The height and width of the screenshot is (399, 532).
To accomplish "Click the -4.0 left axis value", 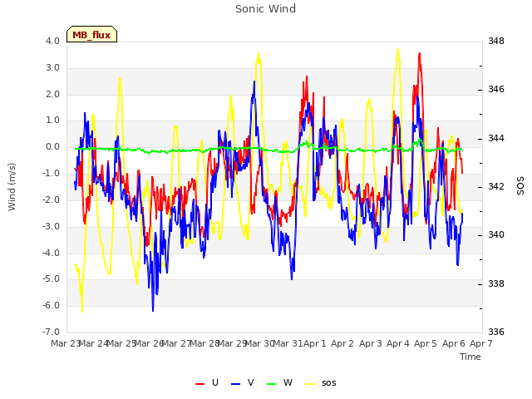I will pyautogui.click(x=51, y=253).
